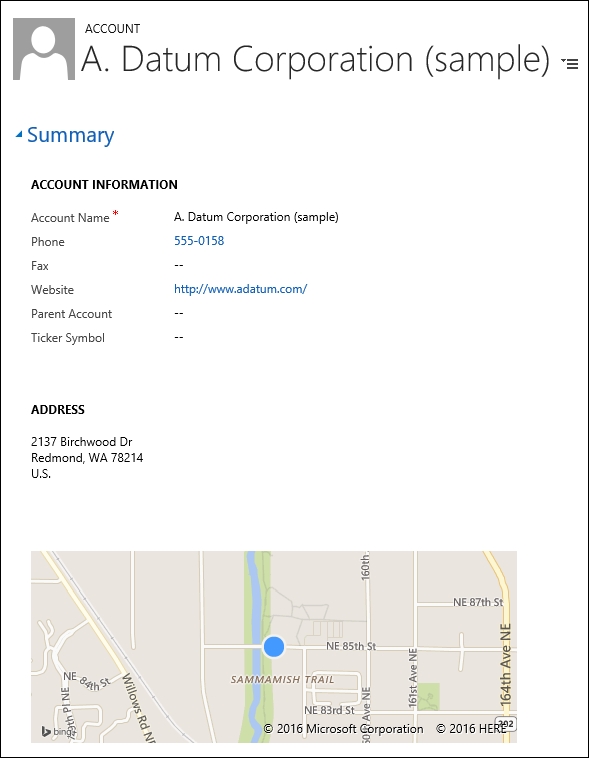Click Willows Rd NE label on map
Screen dimensions: 589x758
pyautogui.click(x=137, y=708)
